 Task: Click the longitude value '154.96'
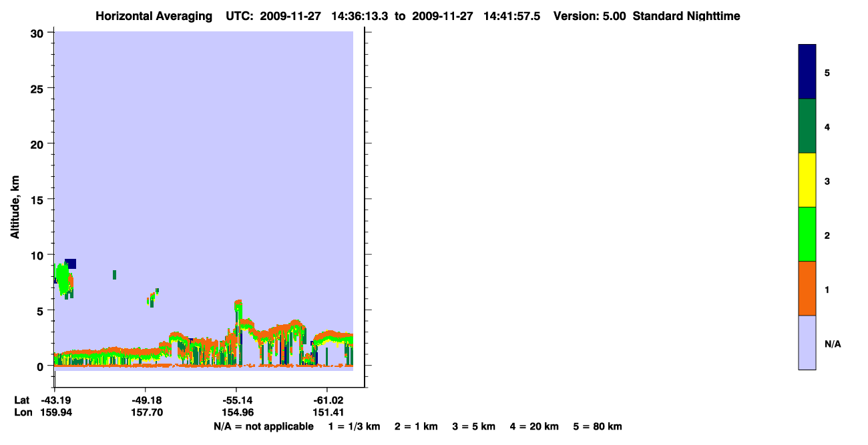tap(238, 412)
